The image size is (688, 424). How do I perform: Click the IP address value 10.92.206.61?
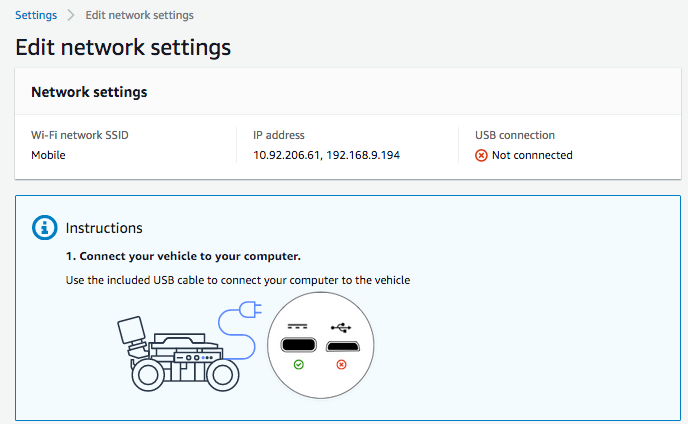coord(290,155)
